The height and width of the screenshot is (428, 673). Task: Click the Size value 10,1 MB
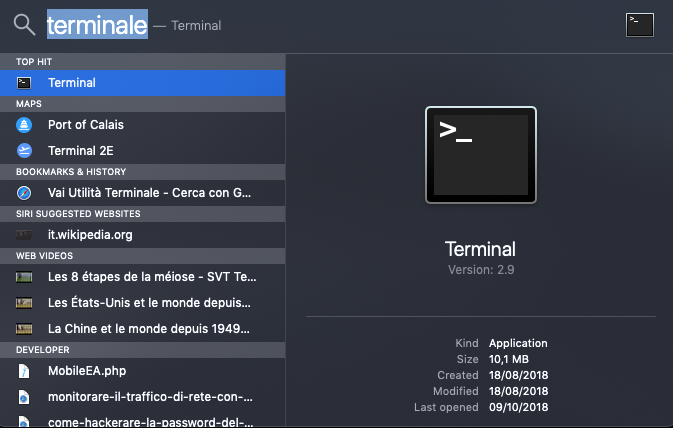coord(509,359)
